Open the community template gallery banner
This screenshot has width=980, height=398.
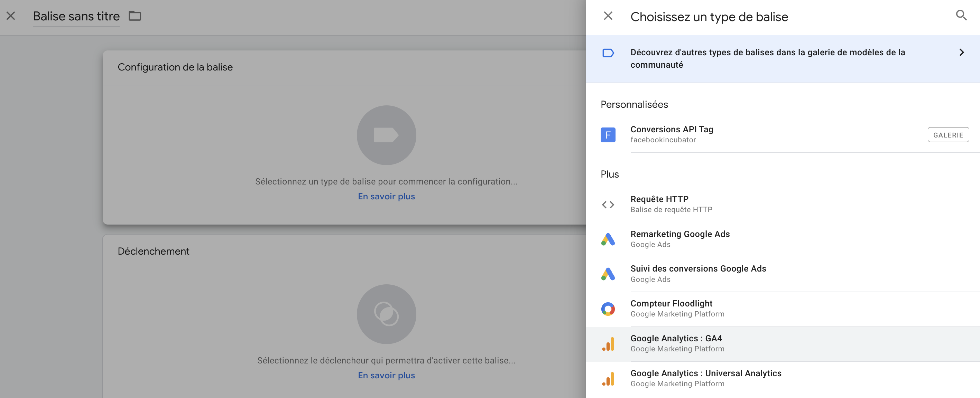coord(783,59)
